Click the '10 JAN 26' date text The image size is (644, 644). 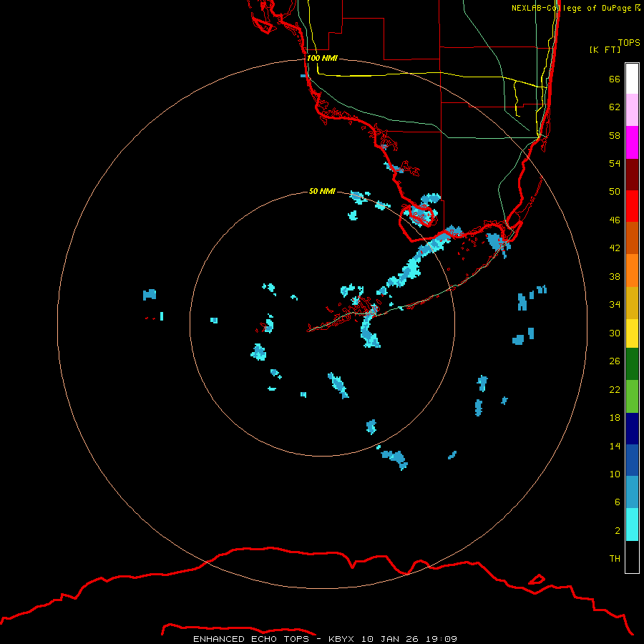point(390,639)
